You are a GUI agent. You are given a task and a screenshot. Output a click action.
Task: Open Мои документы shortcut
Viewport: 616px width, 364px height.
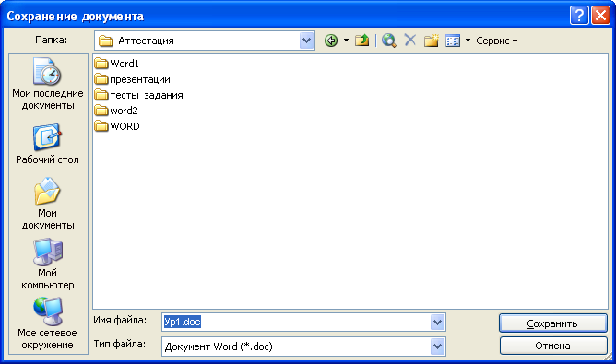click(x=48, y=204)
